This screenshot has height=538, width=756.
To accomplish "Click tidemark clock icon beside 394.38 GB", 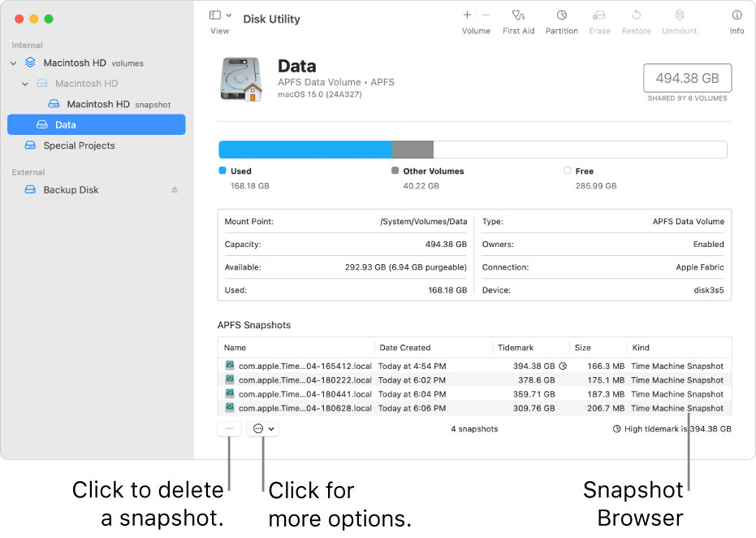I will coord(563,367).
